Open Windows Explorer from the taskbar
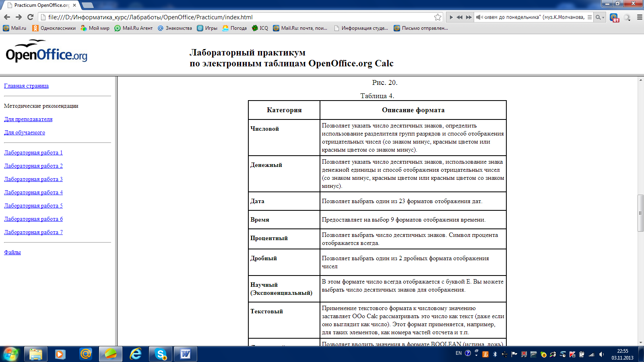Image resolution: width=644 pixels, height=362 pixels. click(36, 354)
